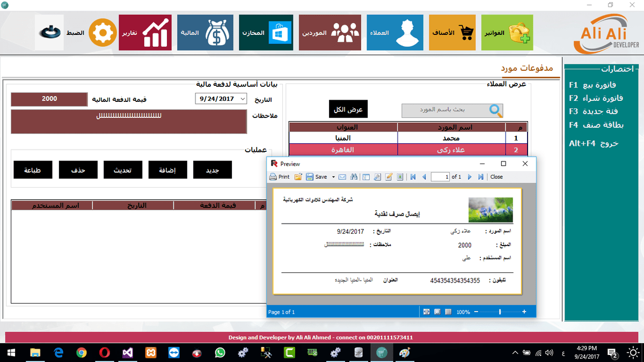Click the Open folder icon in Preview

(298, 177)
